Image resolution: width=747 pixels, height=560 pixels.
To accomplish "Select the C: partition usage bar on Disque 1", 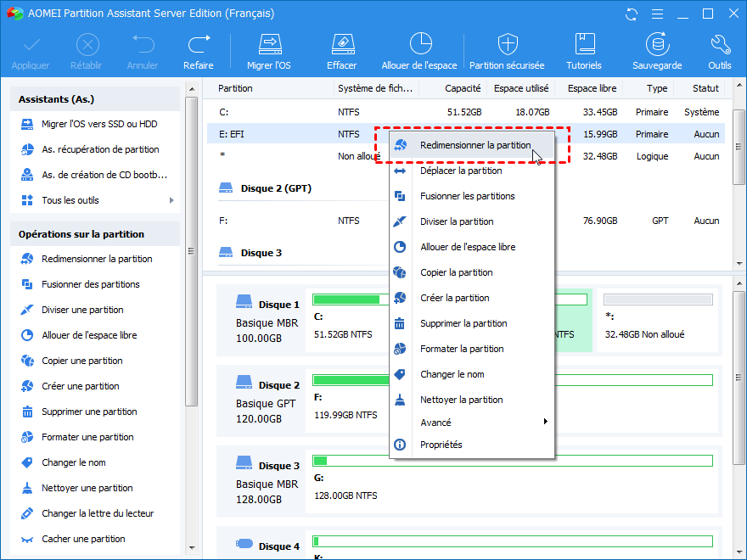I will (x=346, y=300).
